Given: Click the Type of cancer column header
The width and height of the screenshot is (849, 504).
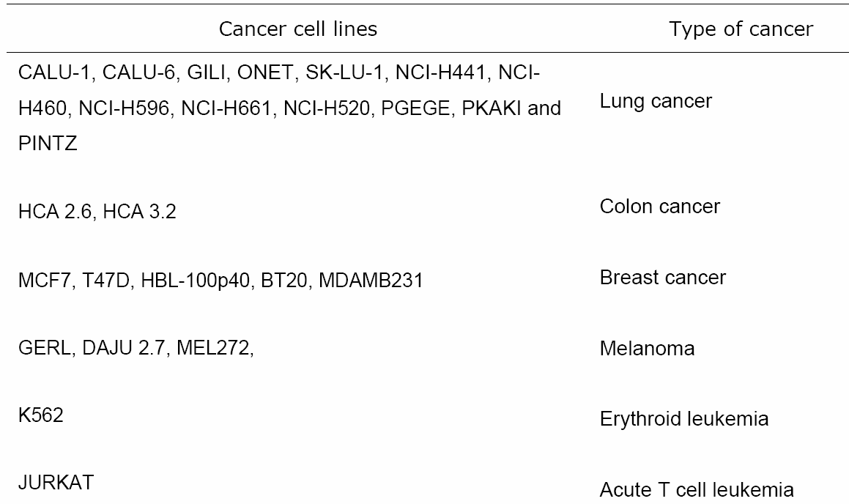Looking at the screenshot, I should 741,29.
